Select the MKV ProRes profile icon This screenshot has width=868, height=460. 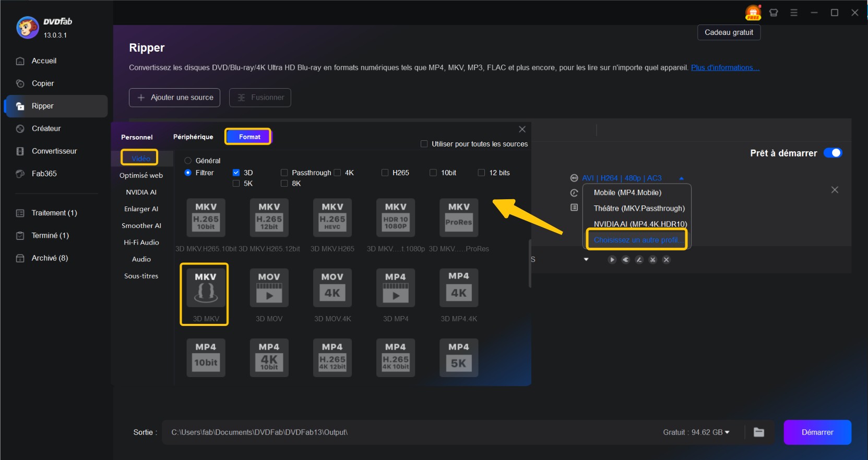[x=459, y=217]
